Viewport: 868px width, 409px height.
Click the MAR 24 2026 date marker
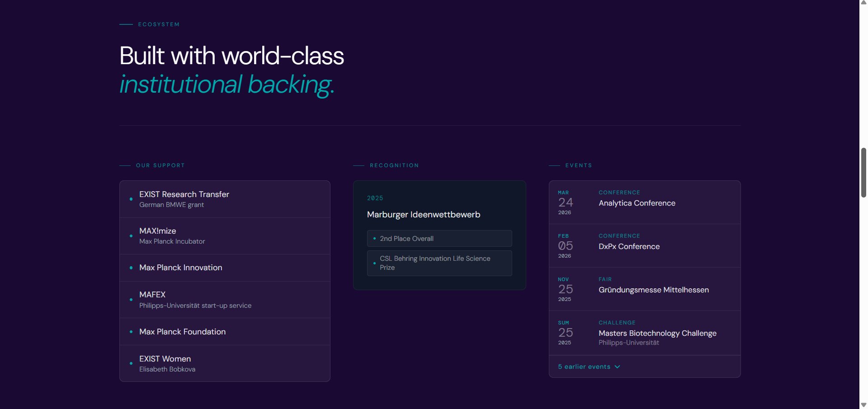(565, 202)
